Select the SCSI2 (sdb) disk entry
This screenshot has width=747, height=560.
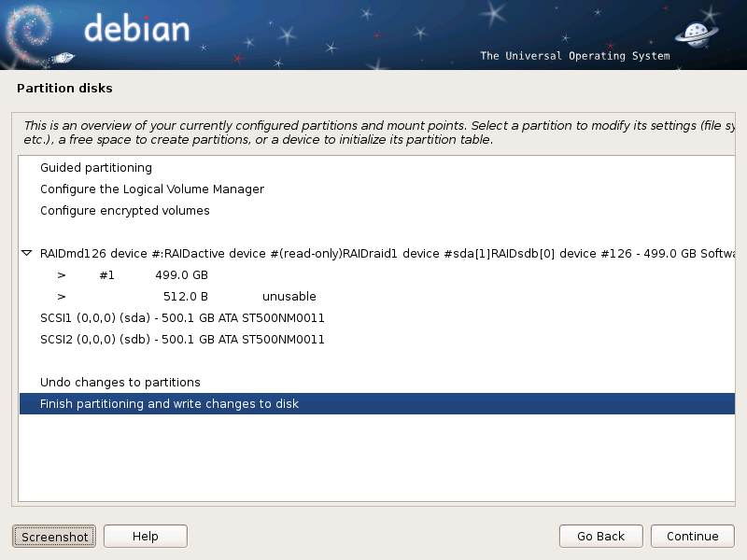(377, 339)
